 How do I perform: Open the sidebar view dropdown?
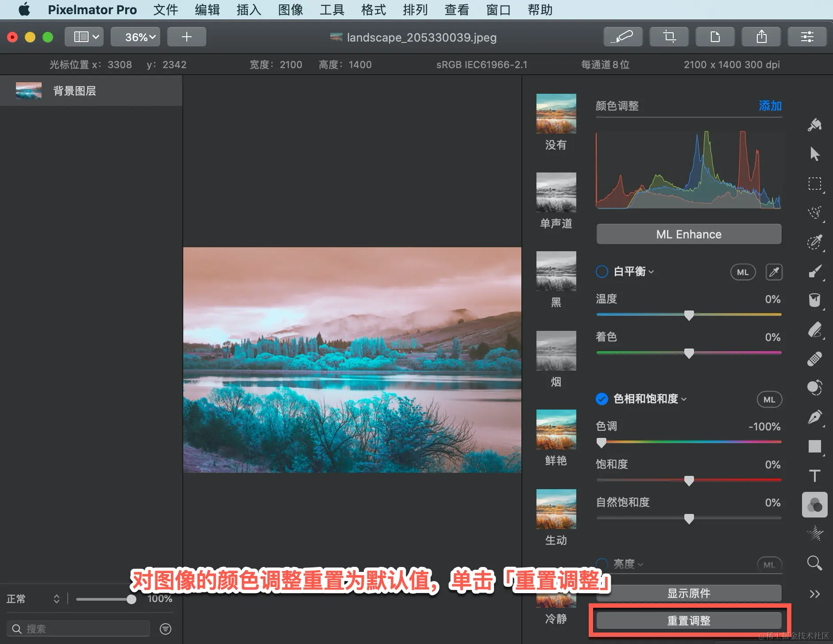[x=84, y=37]
